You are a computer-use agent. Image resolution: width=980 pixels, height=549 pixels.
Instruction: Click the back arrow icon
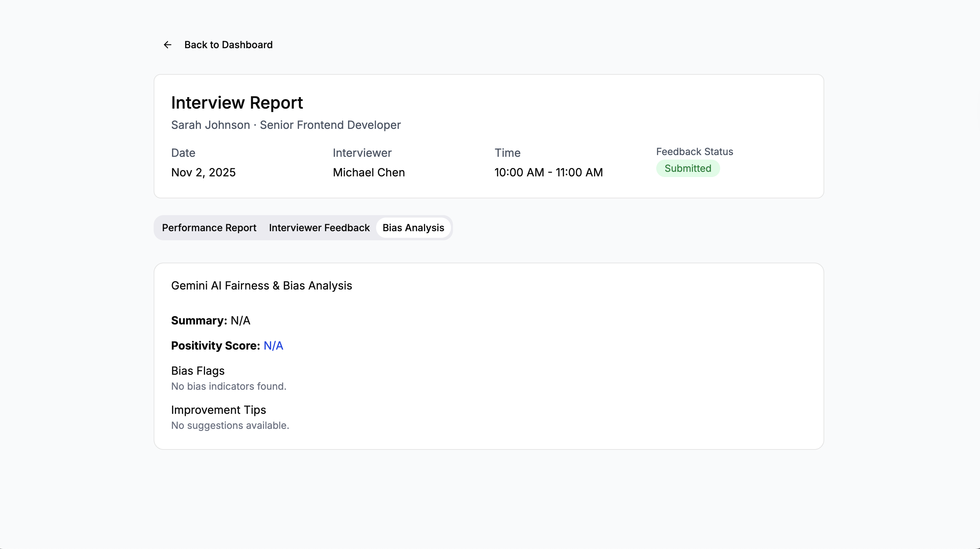(167, 45)
